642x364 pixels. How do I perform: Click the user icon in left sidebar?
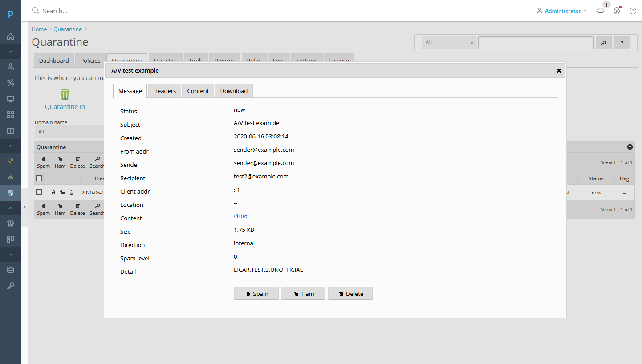coord(11,67)
